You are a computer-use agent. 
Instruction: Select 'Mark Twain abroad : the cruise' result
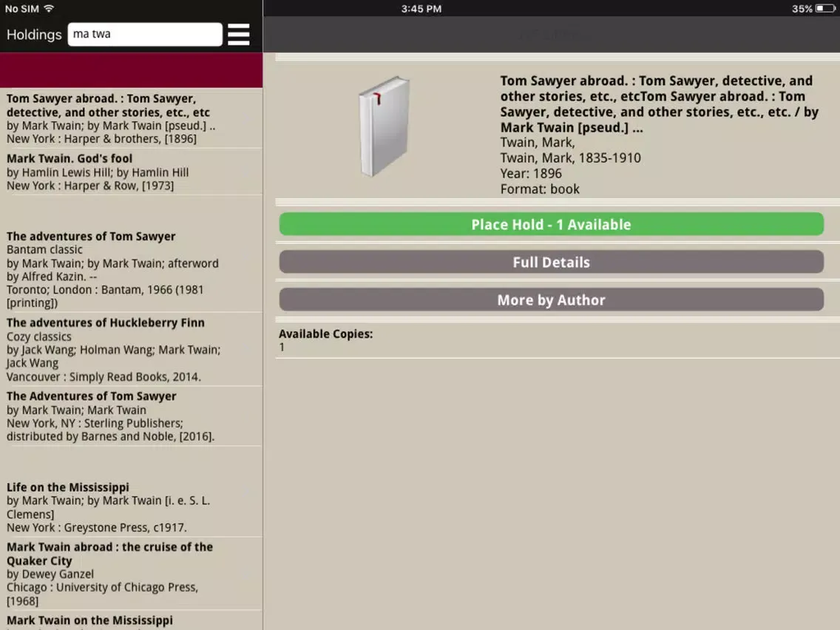pyautogui.click(x=132, y=574)
